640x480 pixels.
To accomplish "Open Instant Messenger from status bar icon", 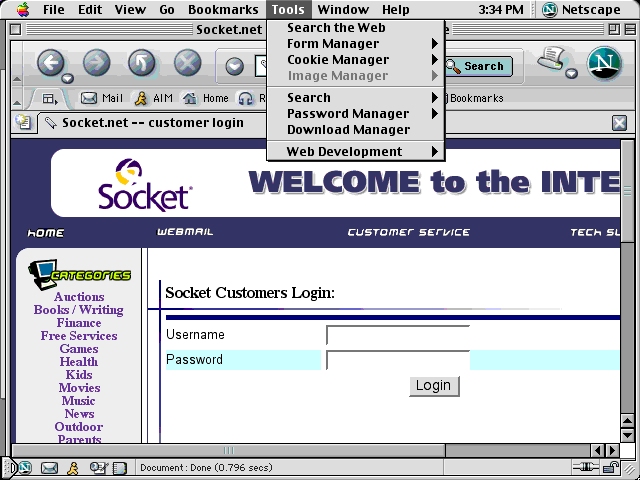I will point(73,468).
